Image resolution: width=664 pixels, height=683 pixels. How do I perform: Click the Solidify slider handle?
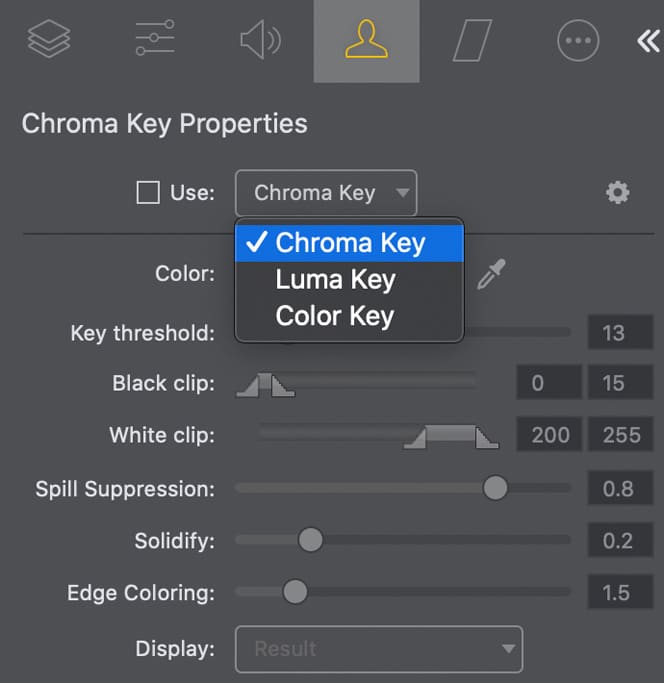311,540
